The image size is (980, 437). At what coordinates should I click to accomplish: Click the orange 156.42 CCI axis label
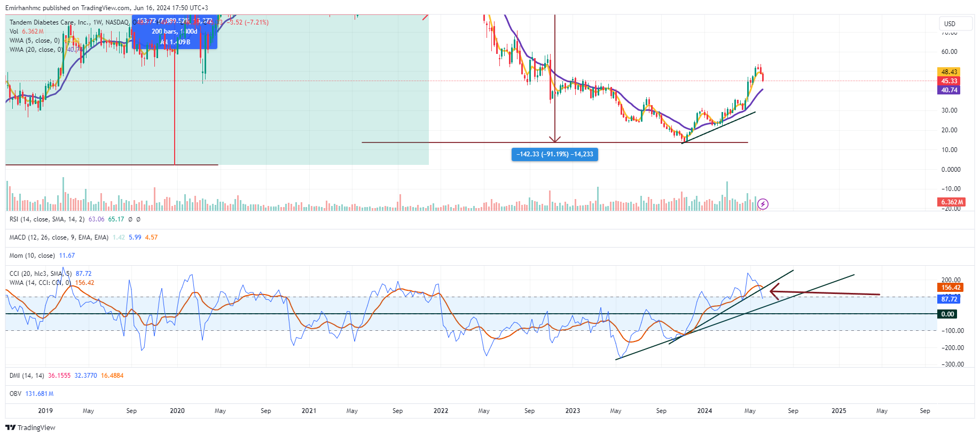951,288
